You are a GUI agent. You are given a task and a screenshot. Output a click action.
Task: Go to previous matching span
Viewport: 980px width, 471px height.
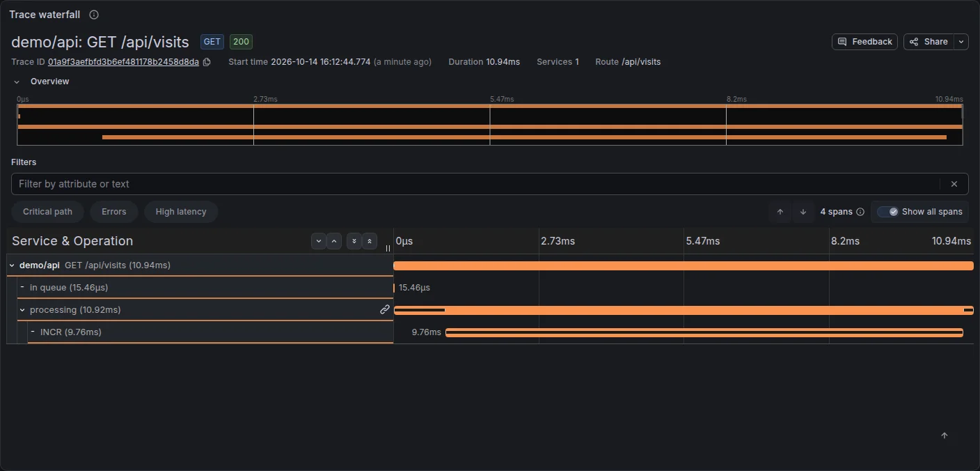click(780, 212)
